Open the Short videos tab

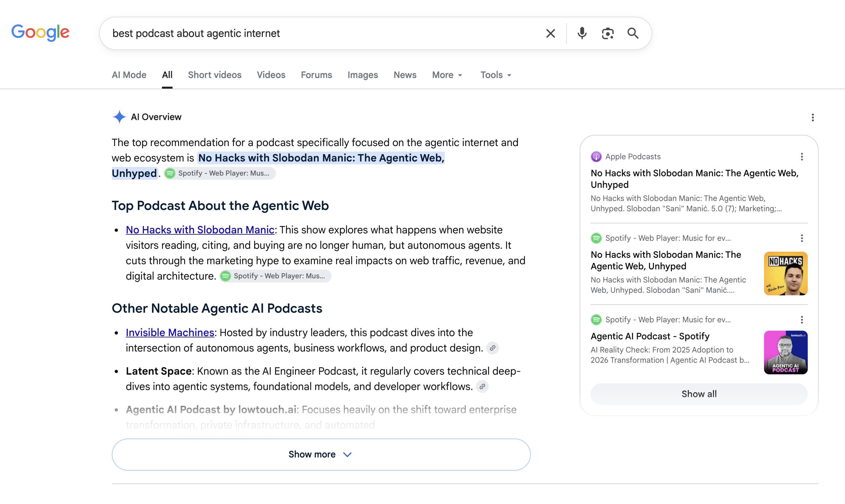tap(215, 75)
